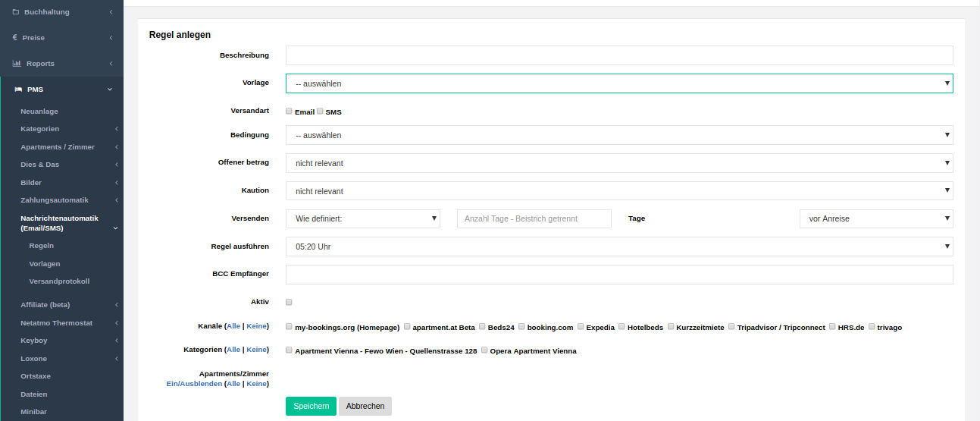Deselect all Kategorien via Keine link
The image size is (980, 421).
pyautogui.click(x=257, y=350)
